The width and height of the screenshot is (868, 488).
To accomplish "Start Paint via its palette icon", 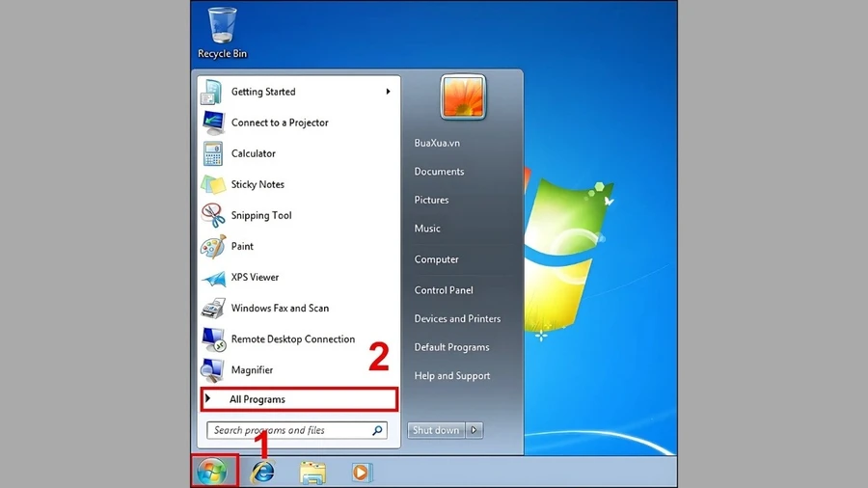I will (213, 246).
